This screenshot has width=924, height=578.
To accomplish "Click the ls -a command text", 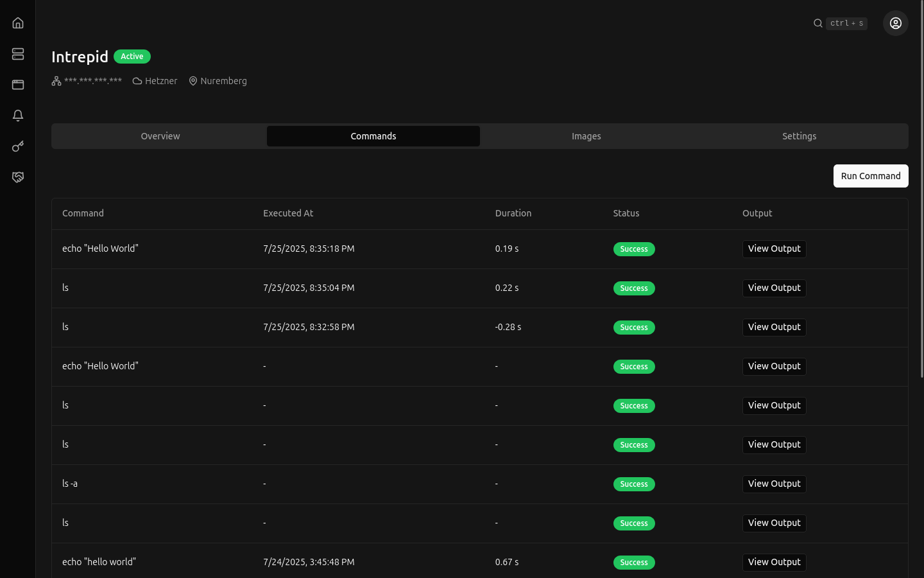I will [70, 484].
